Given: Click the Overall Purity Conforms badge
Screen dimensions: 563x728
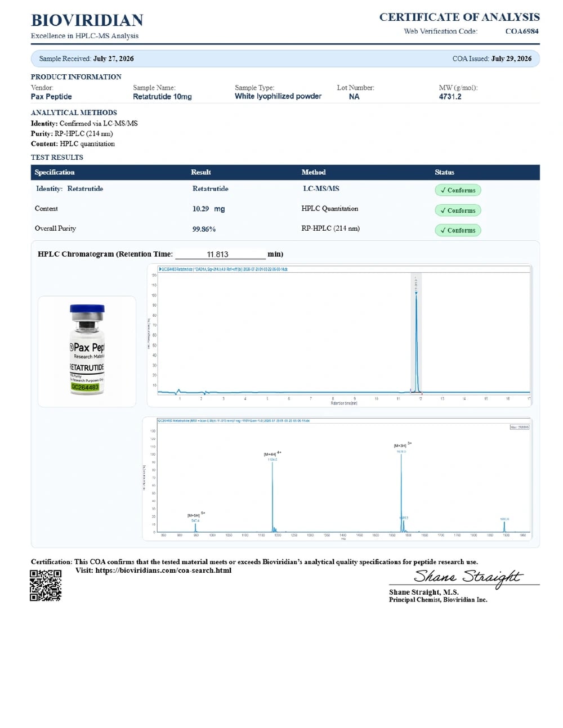Looking at the screenshot, I should click(x=458, y=230).
